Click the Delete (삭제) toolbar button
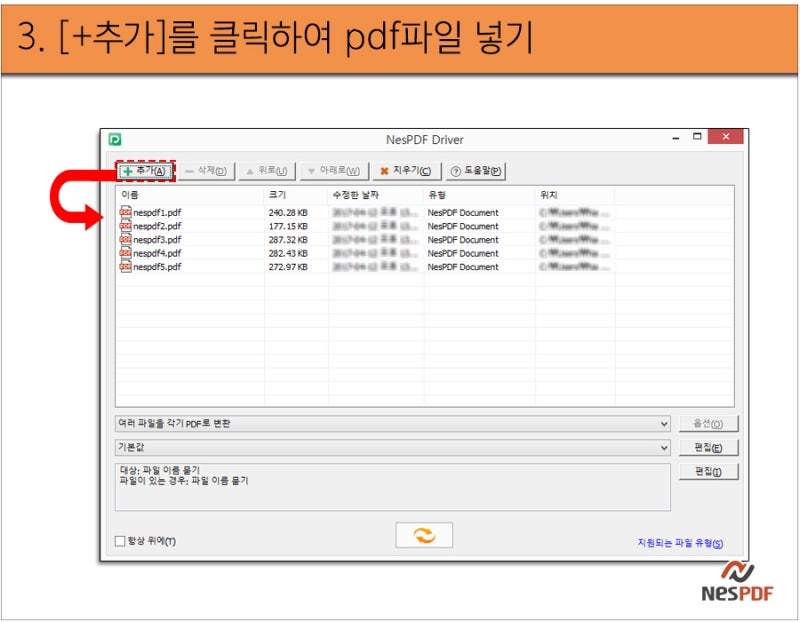Viewport: 800px width, 622px height. (x=206, y=171)
